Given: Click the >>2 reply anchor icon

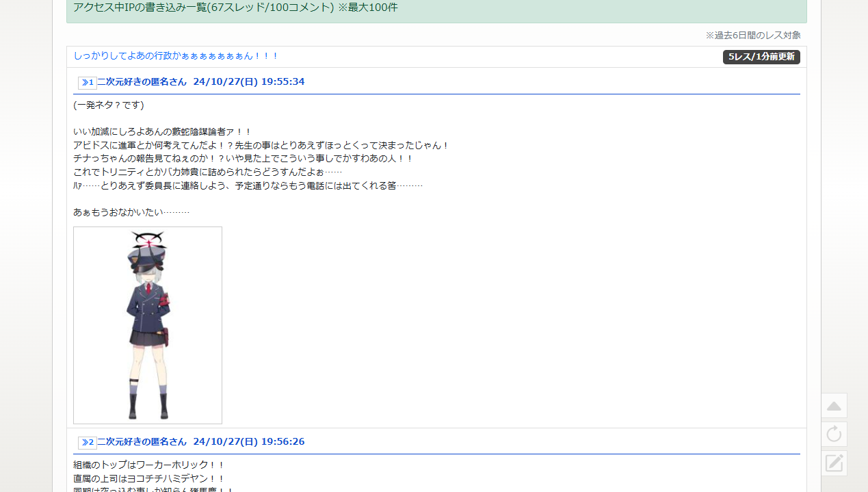Looking at the screenshot, I should point(88,443).
